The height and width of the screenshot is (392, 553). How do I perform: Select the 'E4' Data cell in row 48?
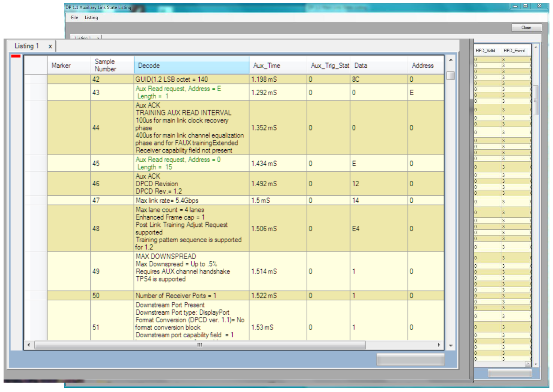[379, 228]
